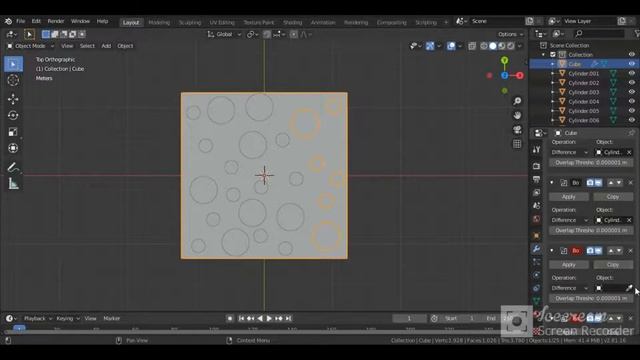640x360 pixels.
Task: Hide Cylinder.006 using its eye icon
Action: [631, 120]
